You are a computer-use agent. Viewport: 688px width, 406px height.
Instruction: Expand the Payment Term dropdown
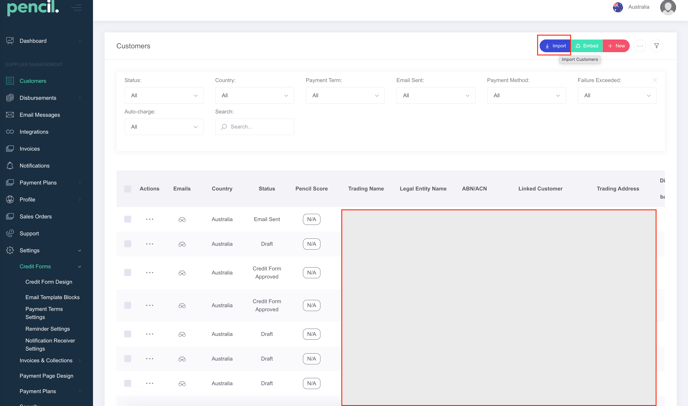point(345,96)
